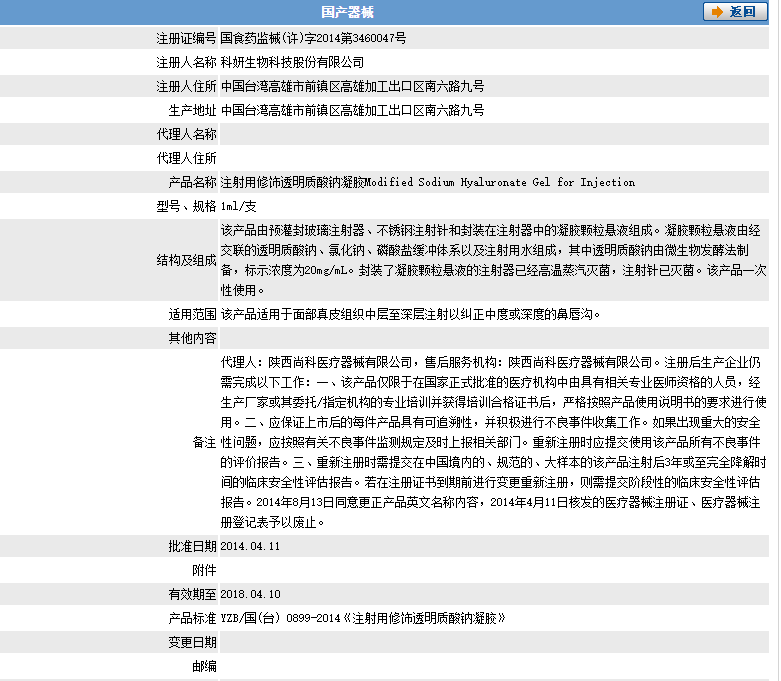Image resolution: width=781 pixels, height=681 pixels.
Task: Click the 注册人住所 address value
Action: (x=352, y=86)
